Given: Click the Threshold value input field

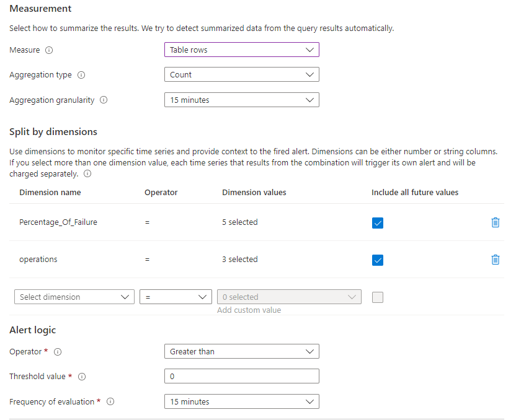Looking at the screenshot, I should click(x=241, y=376).
